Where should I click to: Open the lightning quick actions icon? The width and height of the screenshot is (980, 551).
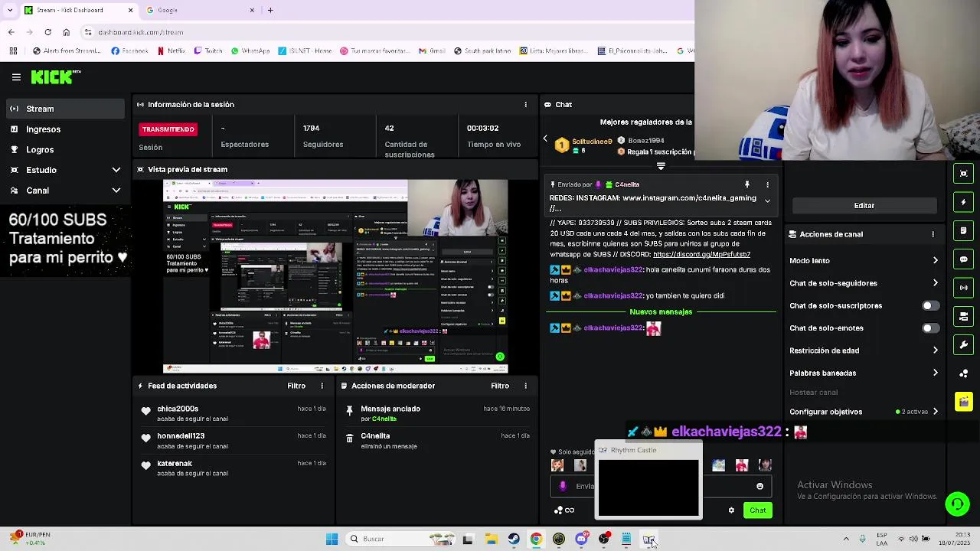964,202
